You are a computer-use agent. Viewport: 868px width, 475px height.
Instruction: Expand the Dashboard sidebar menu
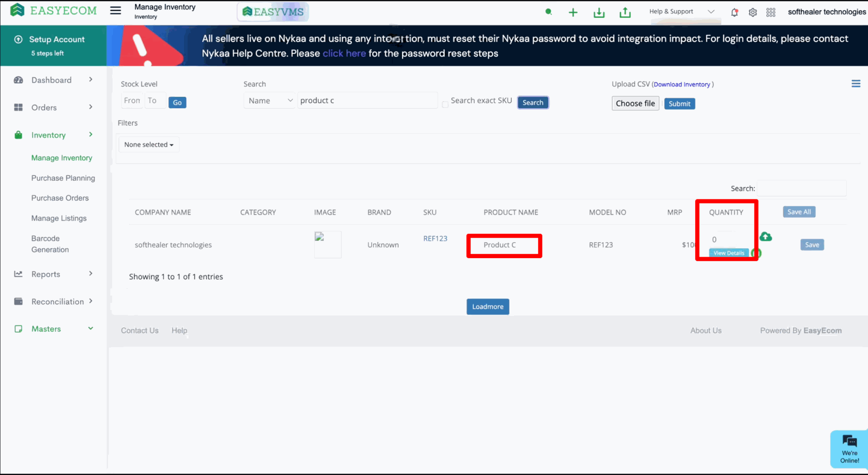tap(53, 80)
